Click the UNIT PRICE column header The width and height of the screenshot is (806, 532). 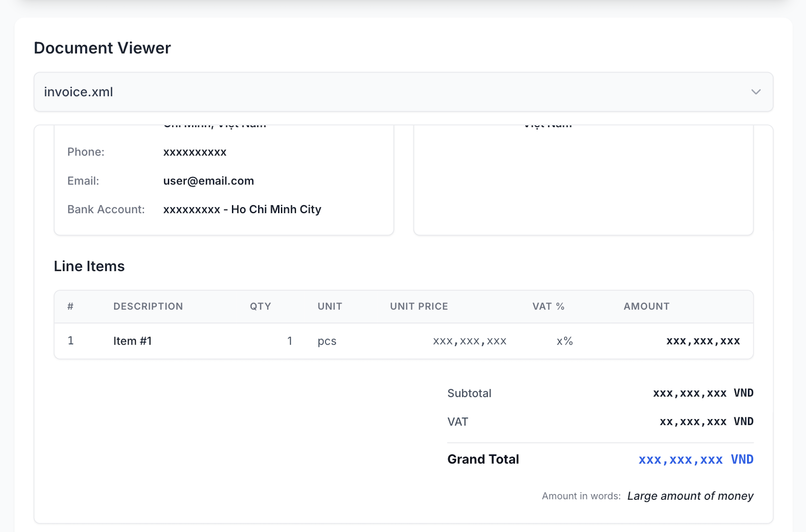419,306
